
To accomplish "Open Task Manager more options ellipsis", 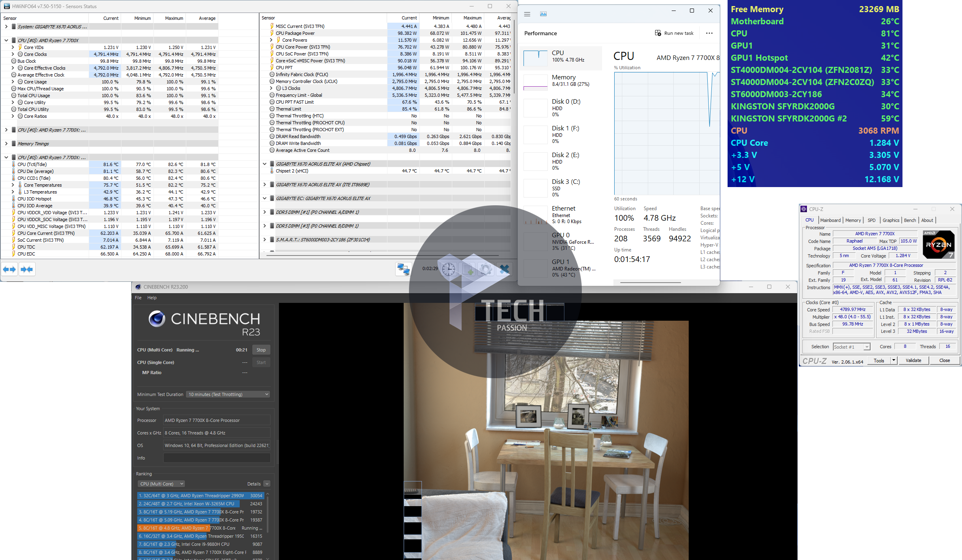I will [709, 33].
